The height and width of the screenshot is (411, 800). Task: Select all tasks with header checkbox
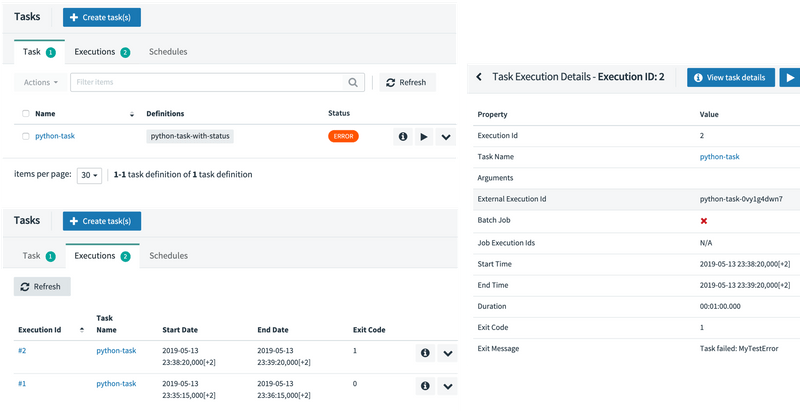click(25, 114)
